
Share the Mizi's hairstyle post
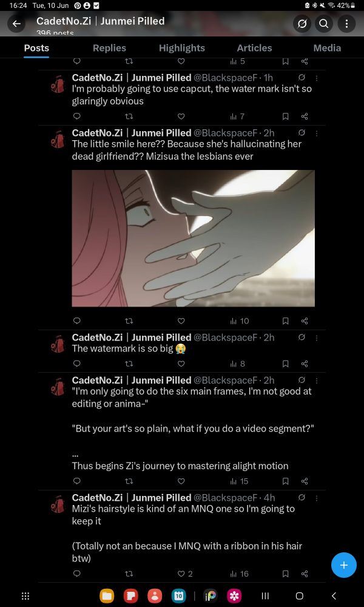[x=305, y=574]
